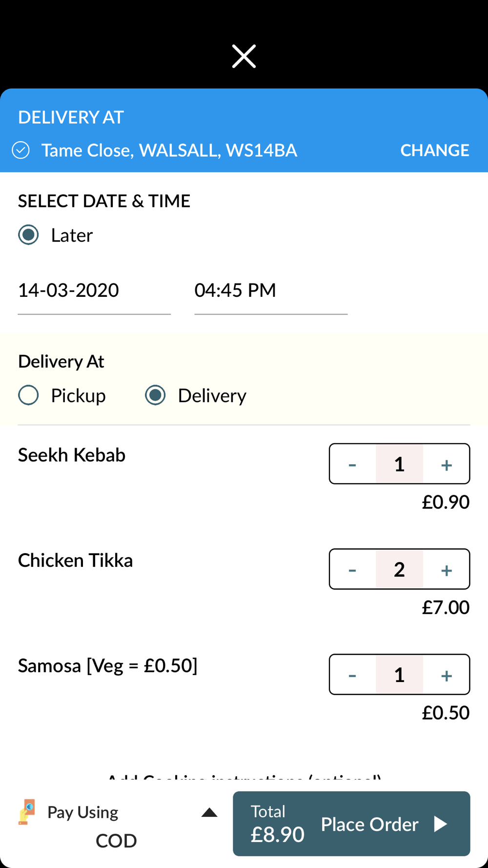Add one more Chicken Tikka with plus
The height and width of the screenshot is (868, 488).
(x=446, y=570)
